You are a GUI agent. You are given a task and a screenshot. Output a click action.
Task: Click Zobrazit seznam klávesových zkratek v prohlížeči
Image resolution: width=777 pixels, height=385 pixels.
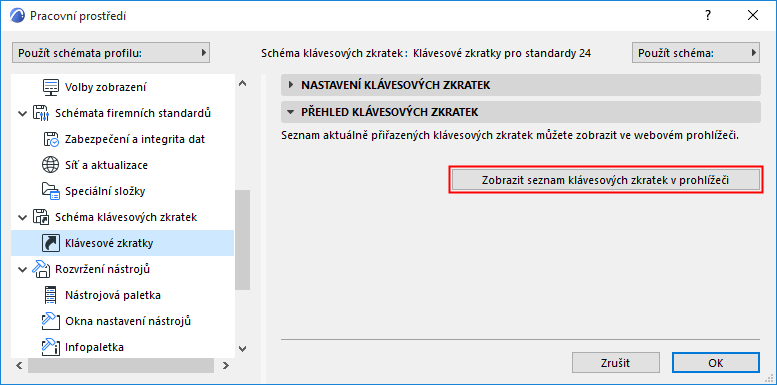pos(605,180)
